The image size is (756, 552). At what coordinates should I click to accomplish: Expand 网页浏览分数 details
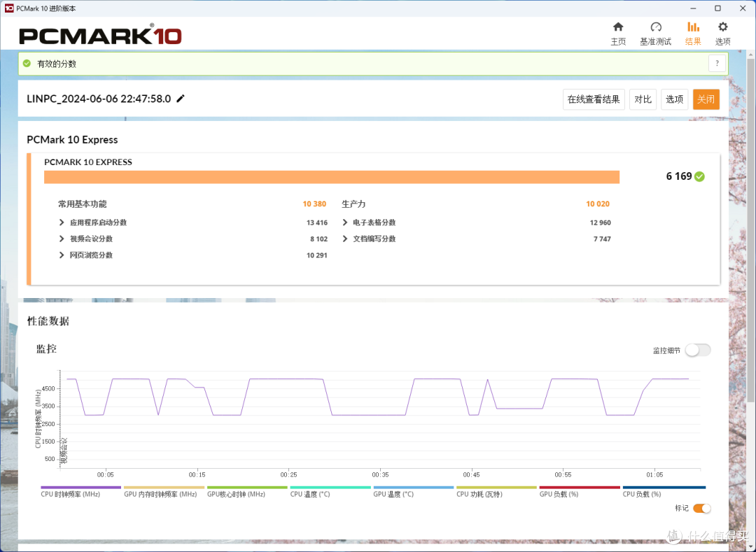pos(61,255)
